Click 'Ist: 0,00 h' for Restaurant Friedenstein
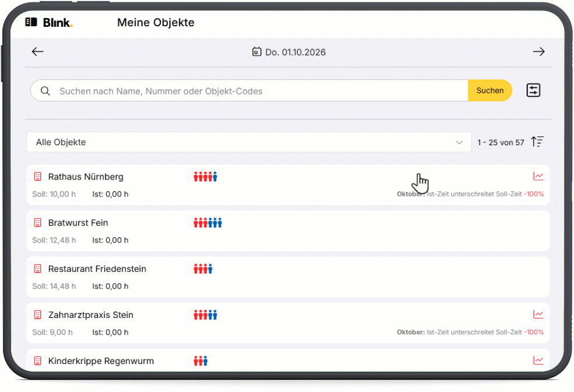Screen dimensions: 574x392 click(110, 286)
